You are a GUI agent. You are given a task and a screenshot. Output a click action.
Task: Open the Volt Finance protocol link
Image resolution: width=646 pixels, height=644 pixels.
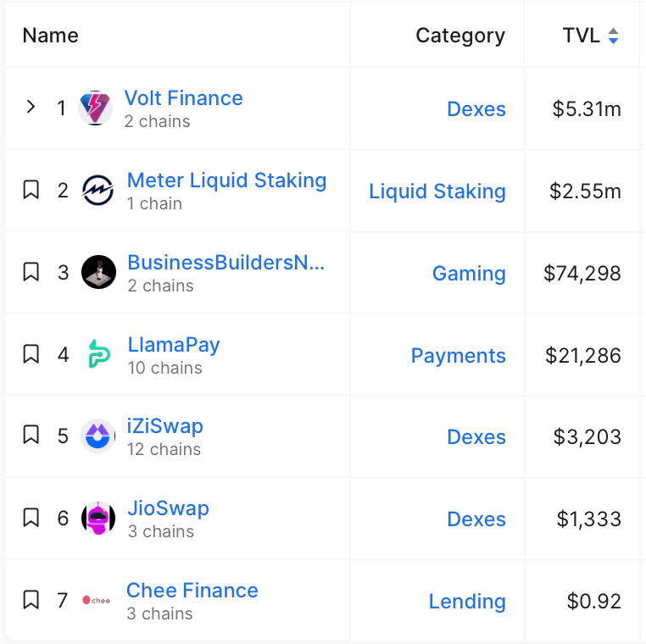(x=183, y=98)
